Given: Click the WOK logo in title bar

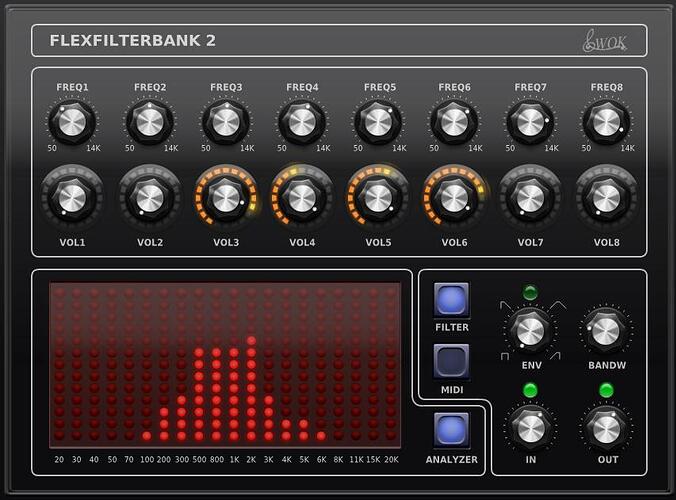Looking at the screenshot, I should coord(605,41).
